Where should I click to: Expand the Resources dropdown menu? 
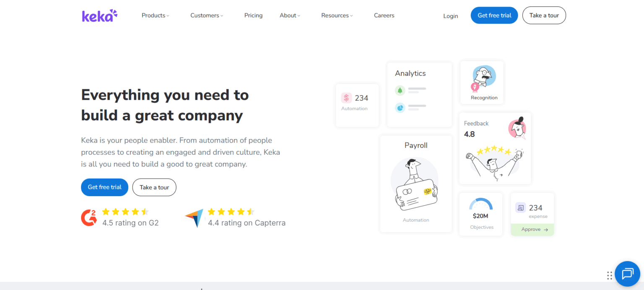pos(337,16)
